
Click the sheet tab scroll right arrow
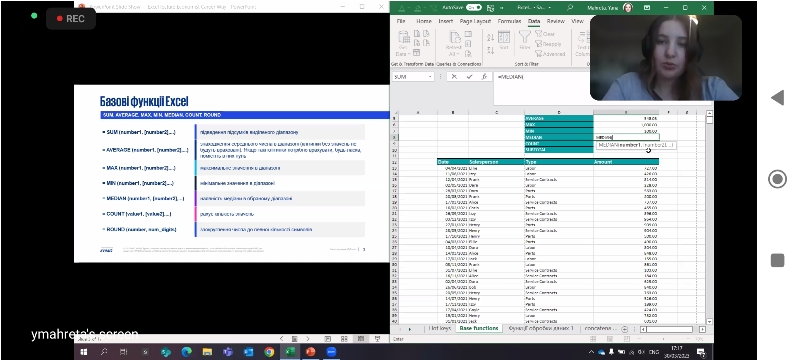409,329
